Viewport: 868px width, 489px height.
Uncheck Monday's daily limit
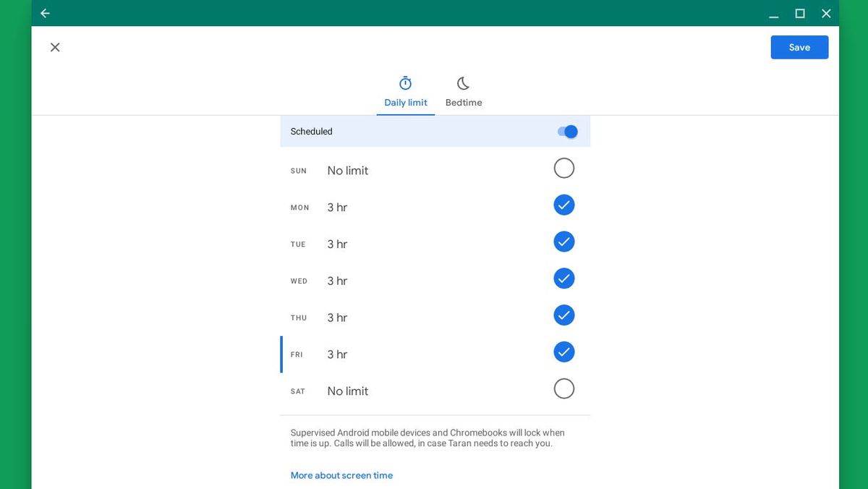tap(564, 205)
